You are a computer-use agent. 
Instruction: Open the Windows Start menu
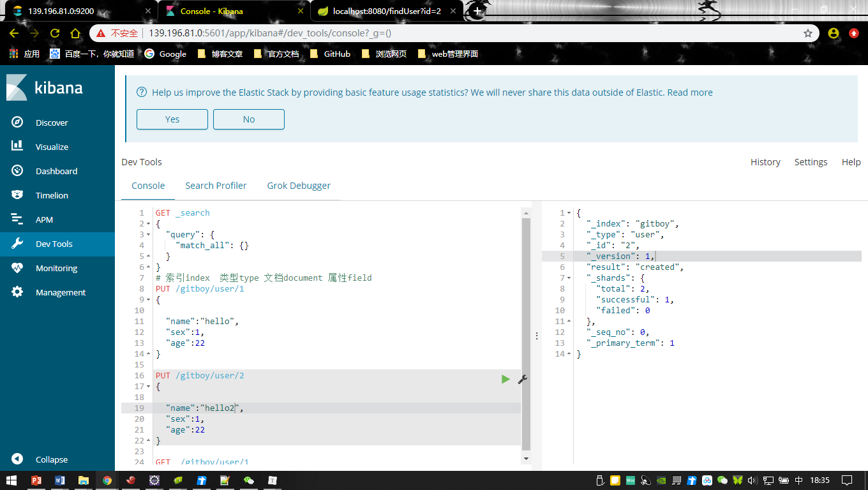(x=12, y=480)
